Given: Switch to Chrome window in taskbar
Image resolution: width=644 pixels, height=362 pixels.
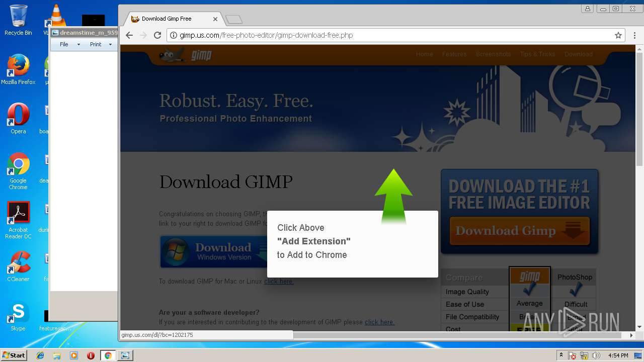Looking at the screenshot, I should click(108, 355).
